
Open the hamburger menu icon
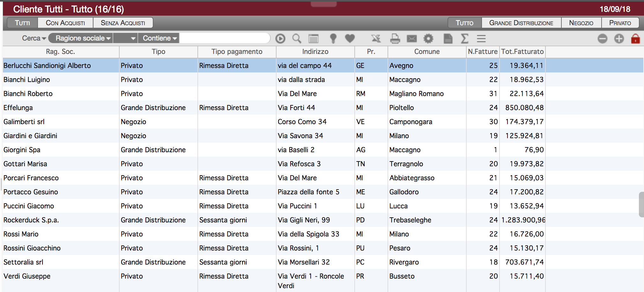point(481,39)
